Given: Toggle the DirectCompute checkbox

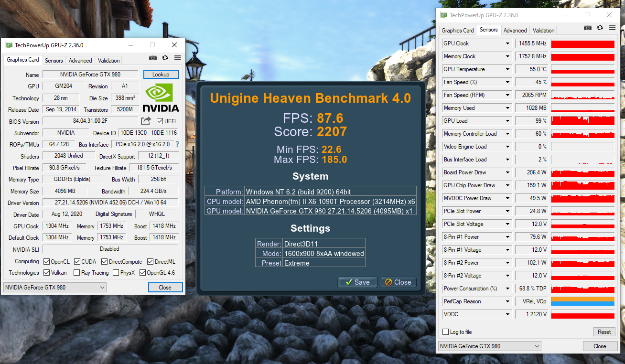Looking at the screenshot, I should [x=104, y=262].
